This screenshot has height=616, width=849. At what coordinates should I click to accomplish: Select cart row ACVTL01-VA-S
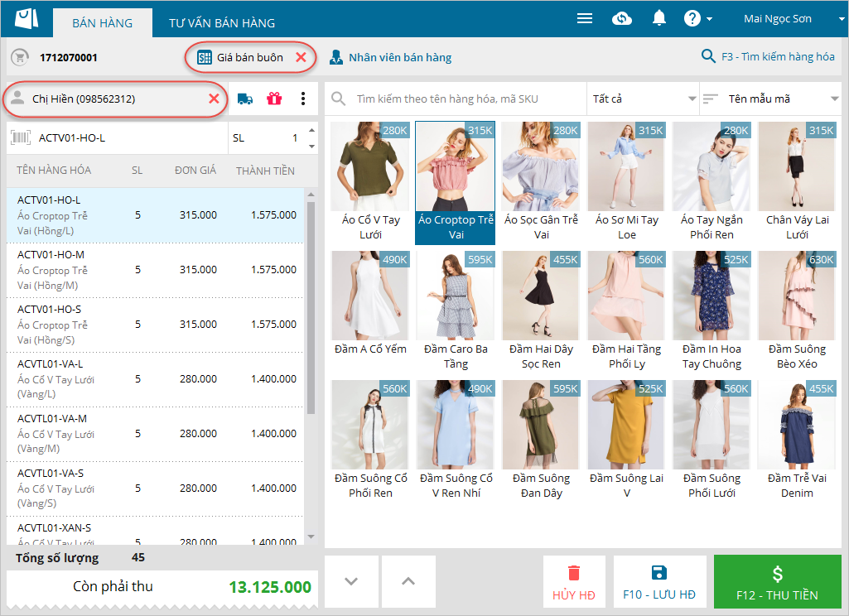[x=156, y=488]
